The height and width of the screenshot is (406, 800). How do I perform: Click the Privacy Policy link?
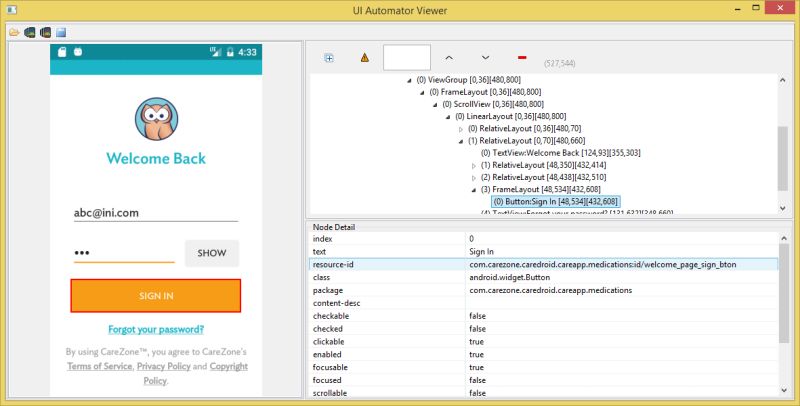164,366
